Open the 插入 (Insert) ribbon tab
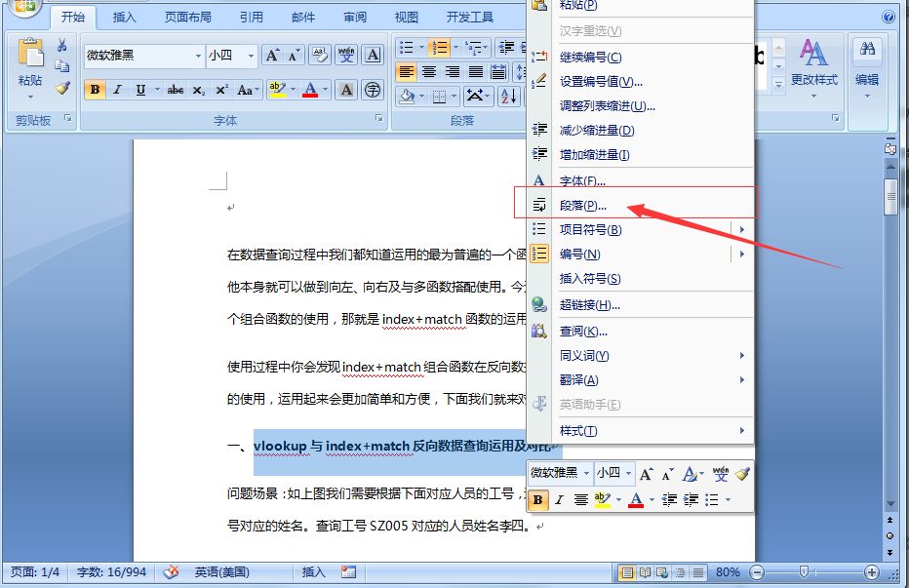Viewport: 909px width, 588px height. point(124,18)
